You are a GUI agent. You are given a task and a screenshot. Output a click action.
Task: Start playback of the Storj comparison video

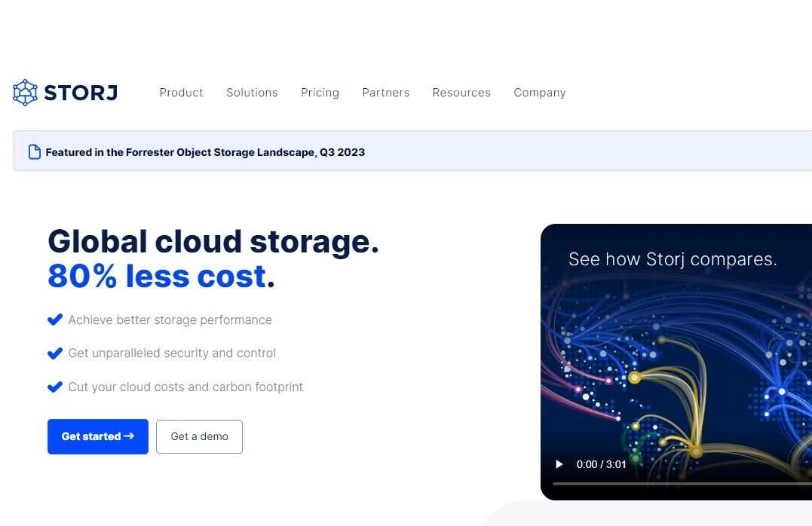[559, 464]
